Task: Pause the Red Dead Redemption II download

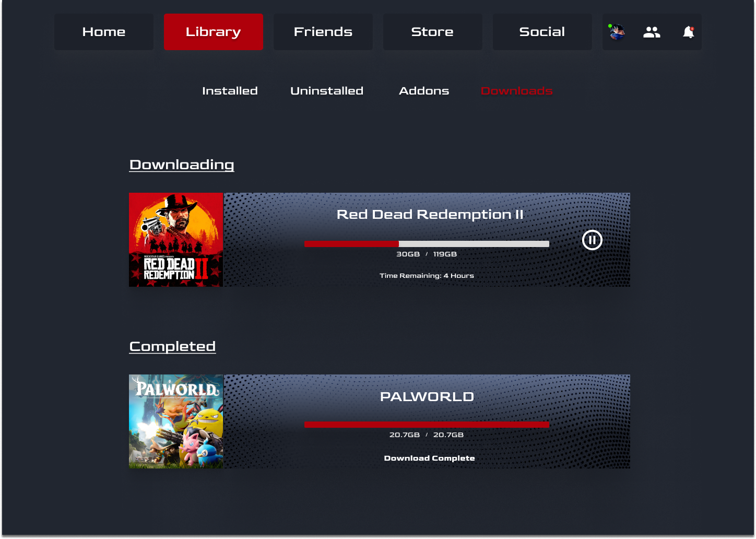Action: [592, 240]
